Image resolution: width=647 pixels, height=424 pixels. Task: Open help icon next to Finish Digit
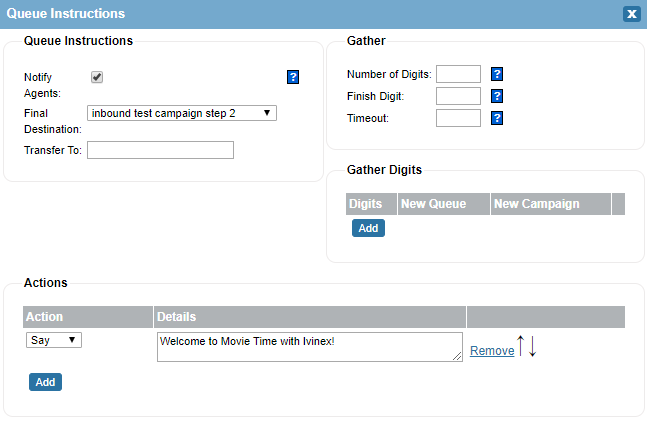tap(497, 96)
